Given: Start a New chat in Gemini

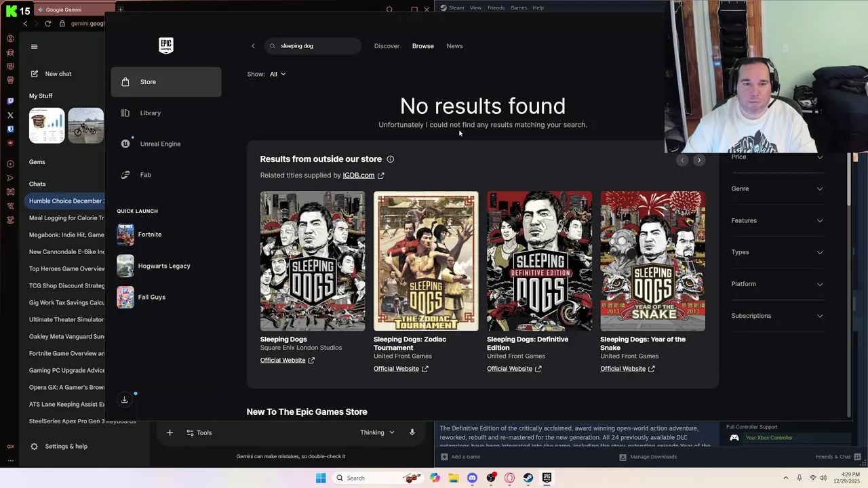Looking at the screenshot, I should click(x=58, y=74).
